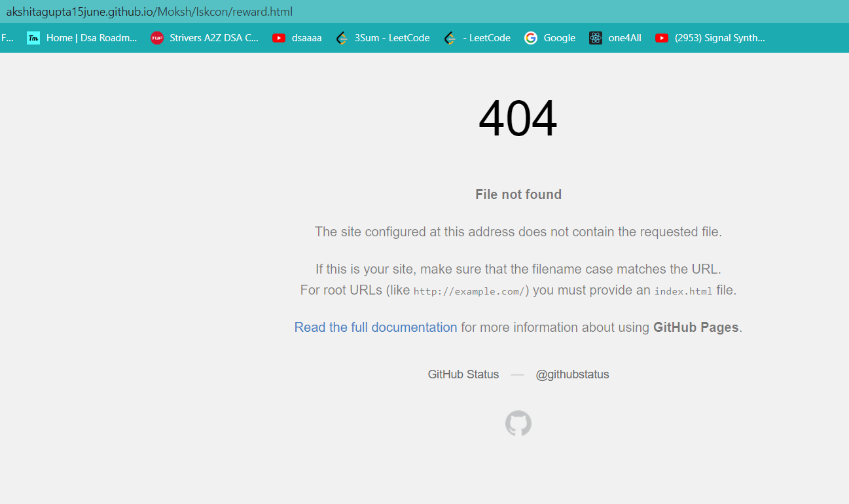Click the File not found text

click(518, 194)
